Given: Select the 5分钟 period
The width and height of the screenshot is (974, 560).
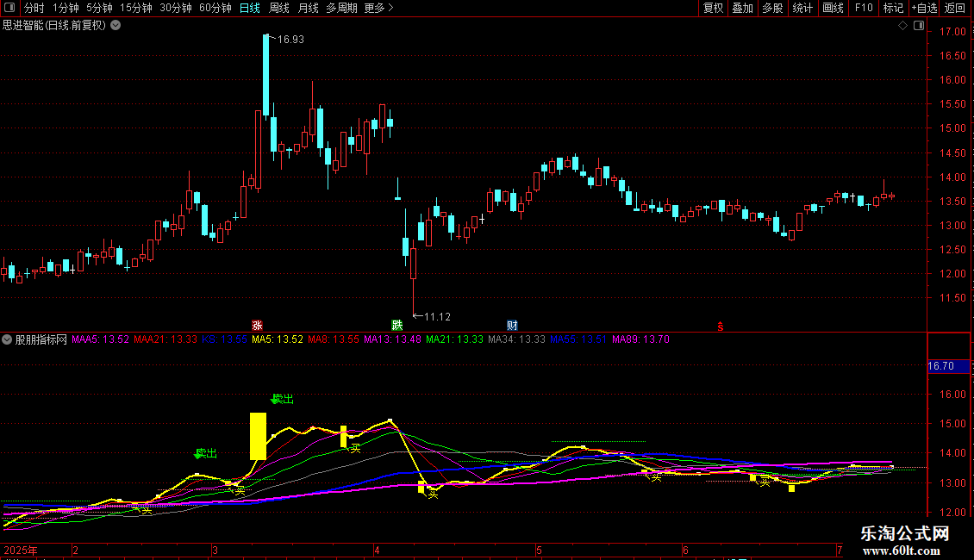Looking at the screenshot, I should tap(99, 8).
